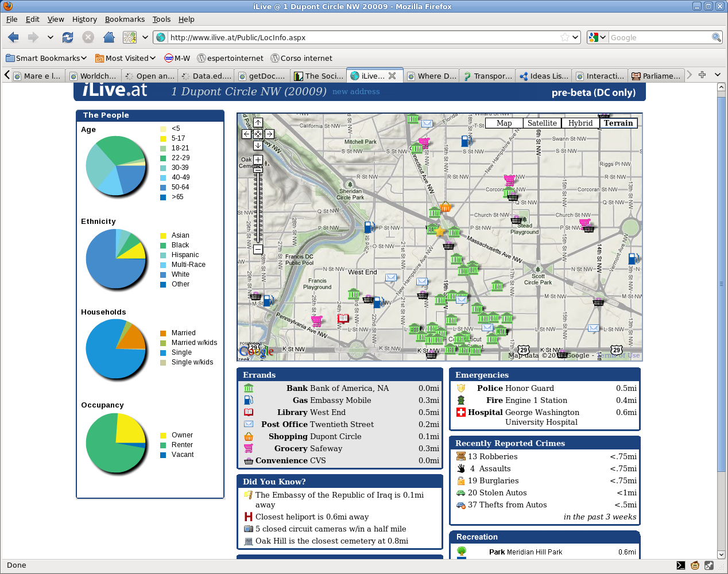Switch to the Worldch... tab
The width and height of the screenshot is (728, 574).
click(93, 76)
